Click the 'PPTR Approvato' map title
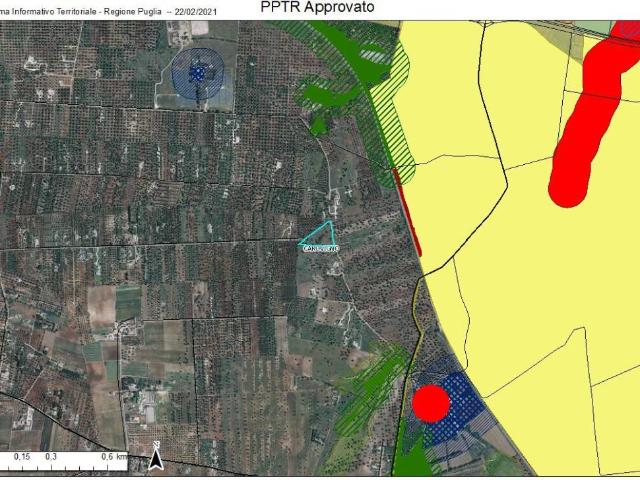The image size is (640, 480). [x=317, y=7]
